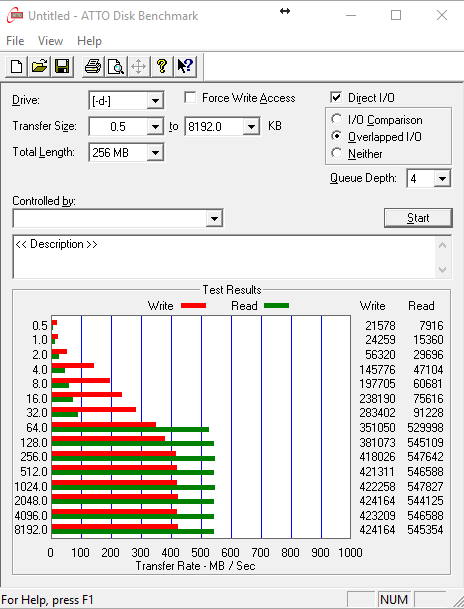464x609 pixels.
Task: Click the grayed move arrows toolbar icon
Action: pos(139,66)
